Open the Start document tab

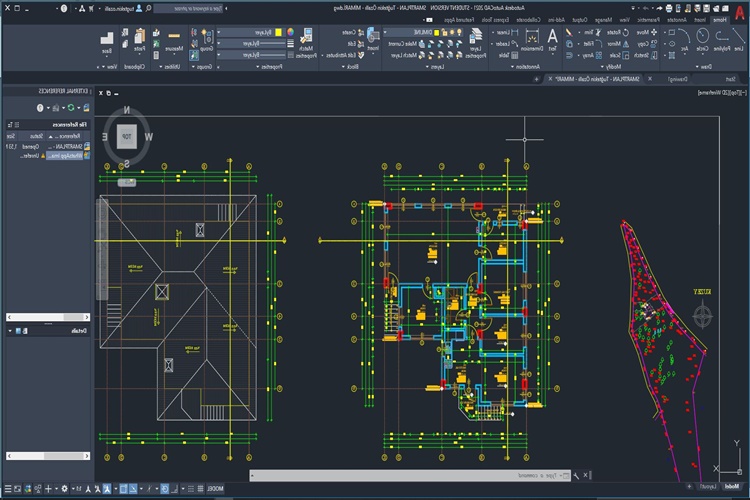coord(730,79)
